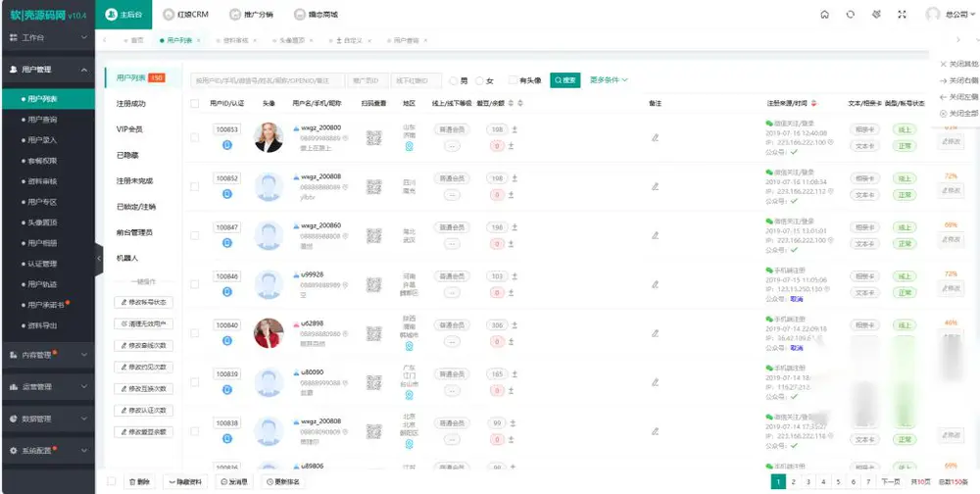
Task: Choose 关闭全部 in the tab menu
Action: (959, 113)
